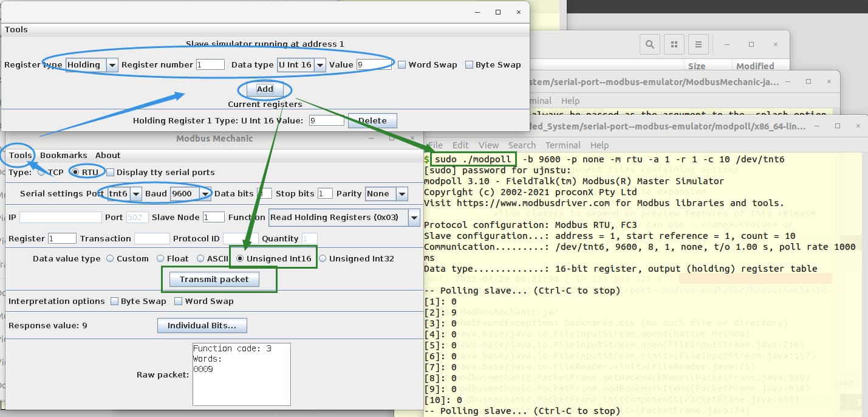
Task: Edit Holding Register 1 value field
Action: [x=326, y=120]
